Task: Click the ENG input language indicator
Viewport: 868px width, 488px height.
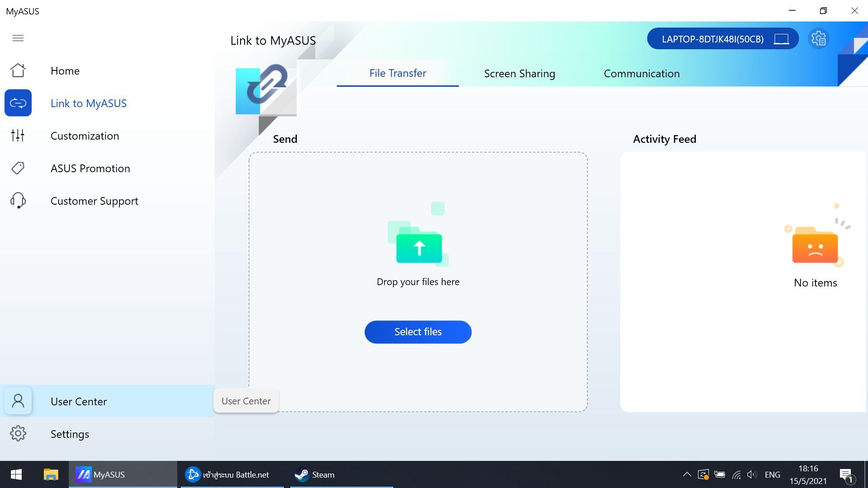Action: [x=773, y=474]
